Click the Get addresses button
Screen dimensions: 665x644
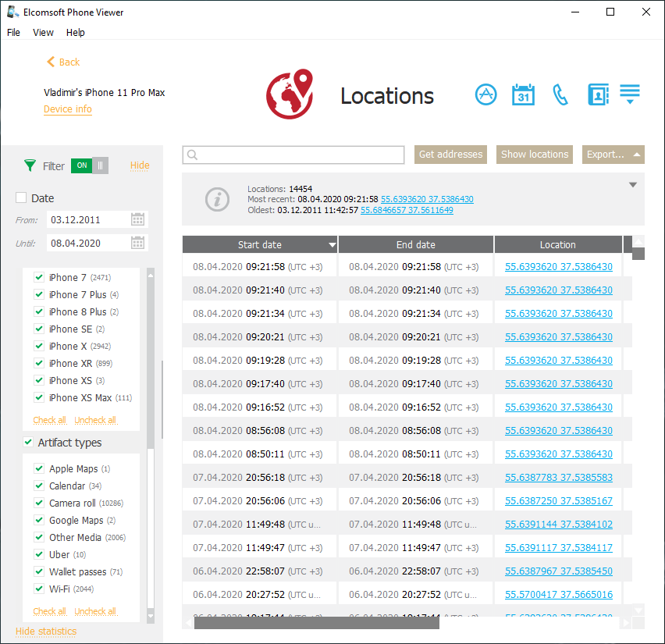coord(450,155)
